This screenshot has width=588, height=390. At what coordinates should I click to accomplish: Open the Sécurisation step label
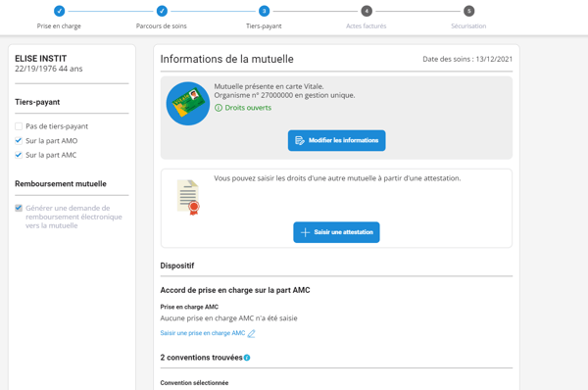point(468,25)
